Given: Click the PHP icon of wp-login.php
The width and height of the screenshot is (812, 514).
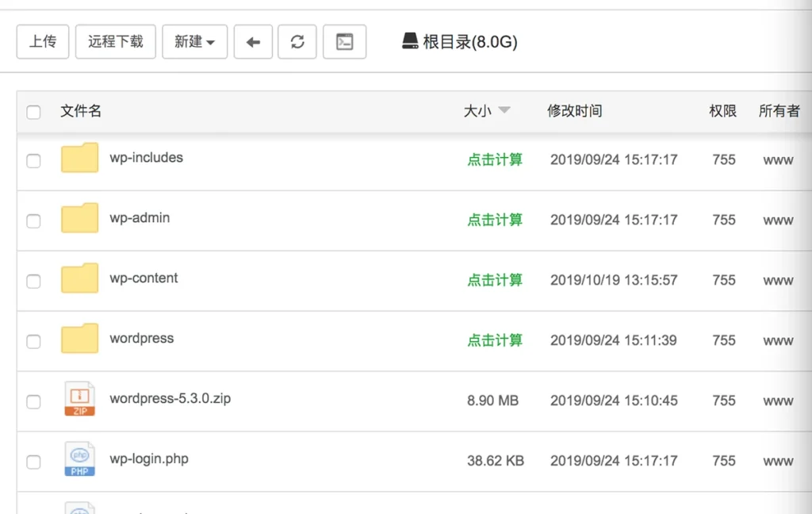Looking at the screenshot, I should tap(79, 458).
